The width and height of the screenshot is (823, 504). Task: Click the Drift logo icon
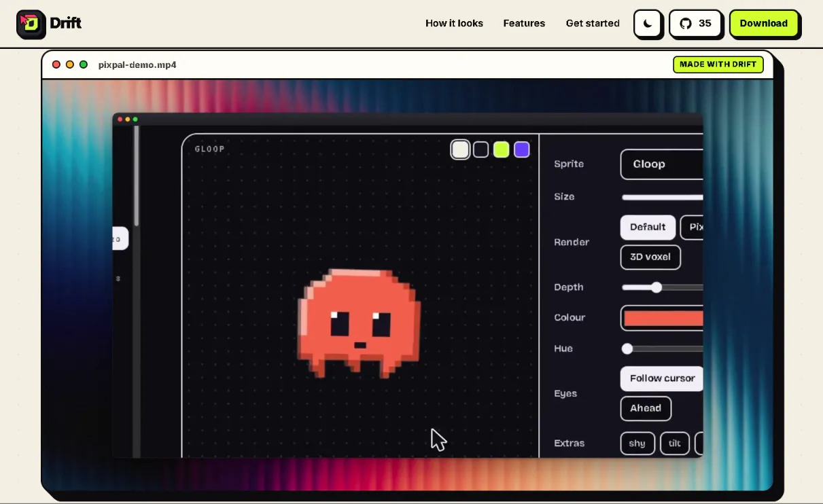pos(31,24)
